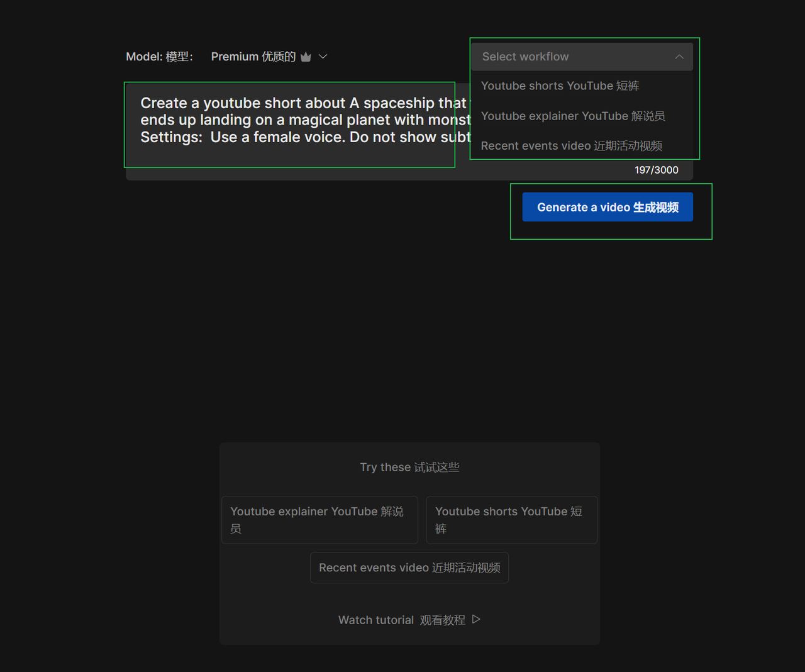Choose Youtube explainer from workflow list
The width and height of the screenshot is (805, 672).
pyautogui.click(x=582, y=116)
